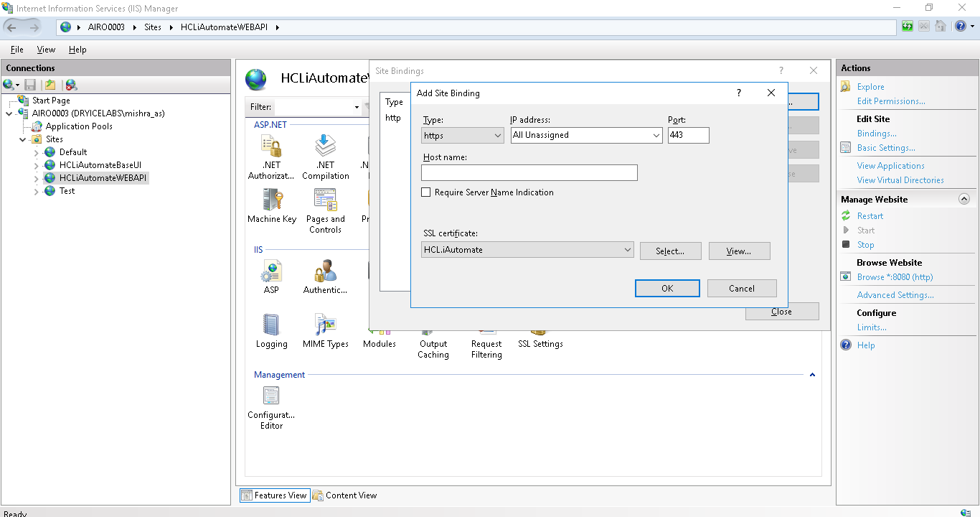980x517 pixels.
Task: Select the HCLiAutomateWEBAPI site
Action: [x=103, y=178]
